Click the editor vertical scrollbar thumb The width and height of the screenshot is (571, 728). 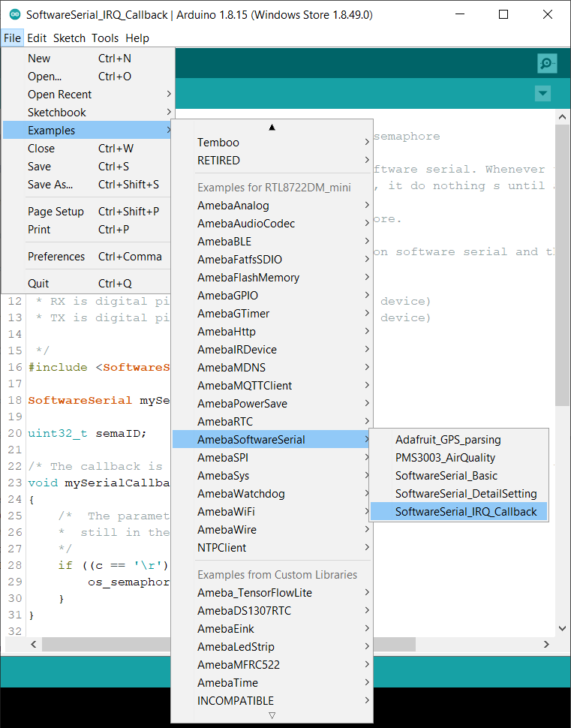pyautogui.click(x=562, y=266)
